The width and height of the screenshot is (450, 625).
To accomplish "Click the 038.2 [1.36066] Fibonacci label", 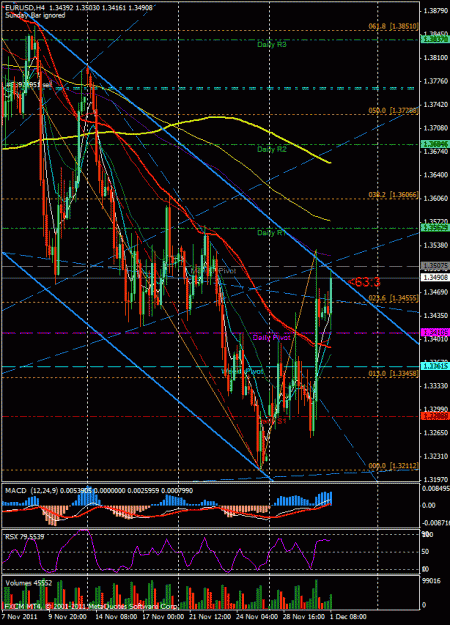I will [x=393, y=194].
